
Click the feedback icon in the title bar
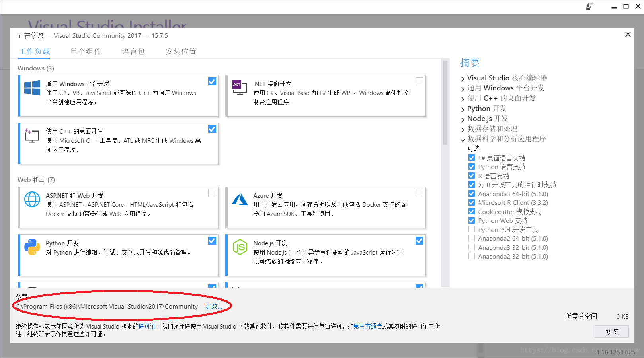590,6
